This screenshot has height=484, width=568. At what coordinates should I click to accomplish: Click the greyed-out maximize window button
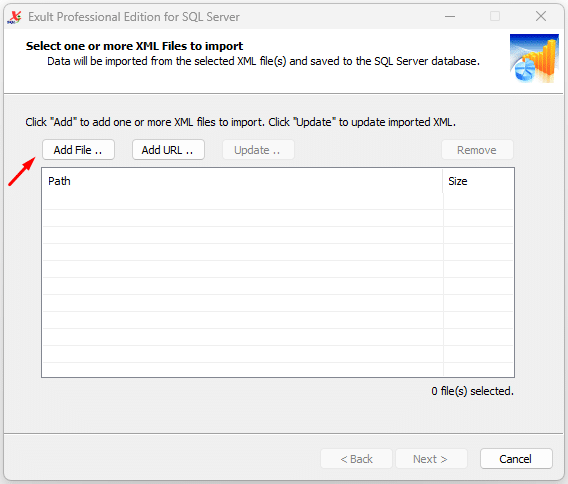[495, 16]
